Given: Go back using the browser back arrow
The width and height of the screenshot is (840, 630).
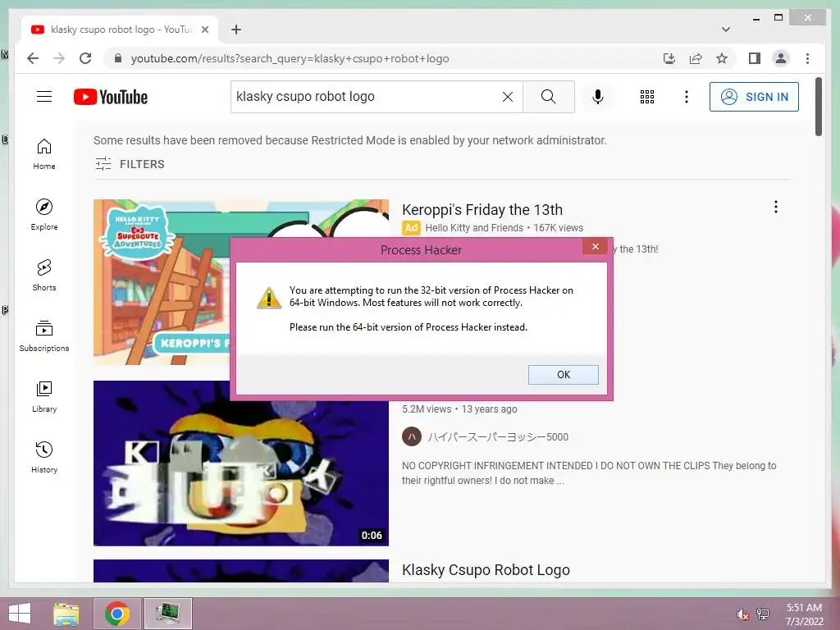Looking at the screenshot, I should click(x=33, y=58).
